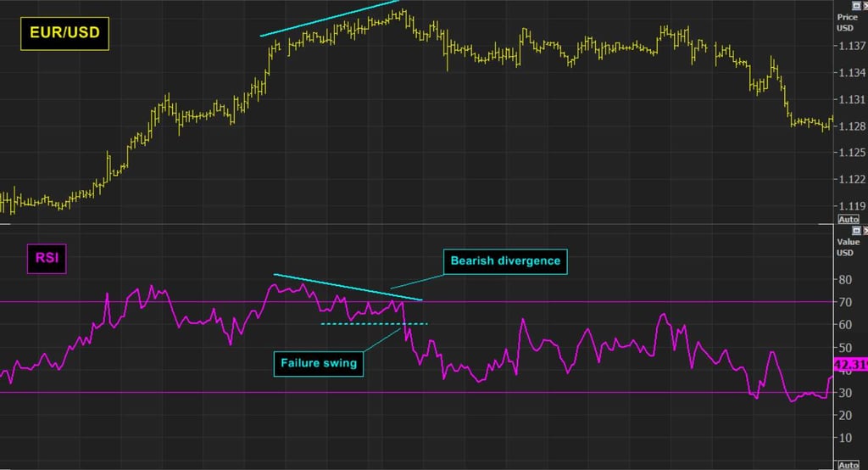Click the 42.319 current RSI value tag
Screen dimensions: 868x470
click(x=851, y=365)
